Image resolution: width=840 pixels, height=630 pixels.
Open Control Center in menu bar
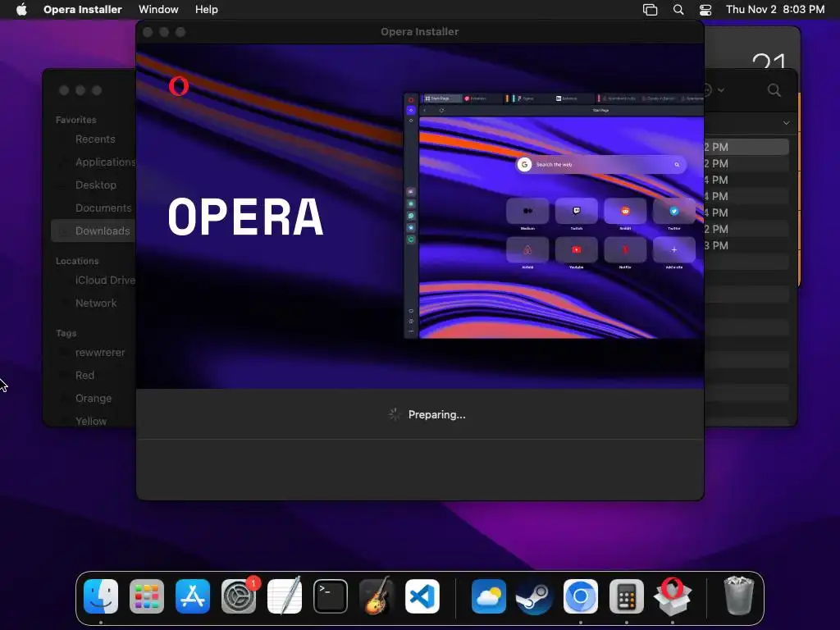(x=705, y=10)
